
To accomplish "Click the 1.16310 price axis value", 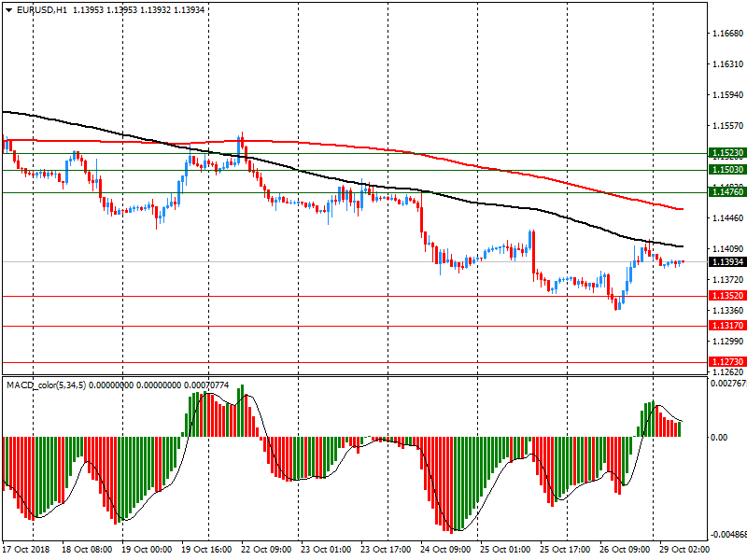I will 728,64.
